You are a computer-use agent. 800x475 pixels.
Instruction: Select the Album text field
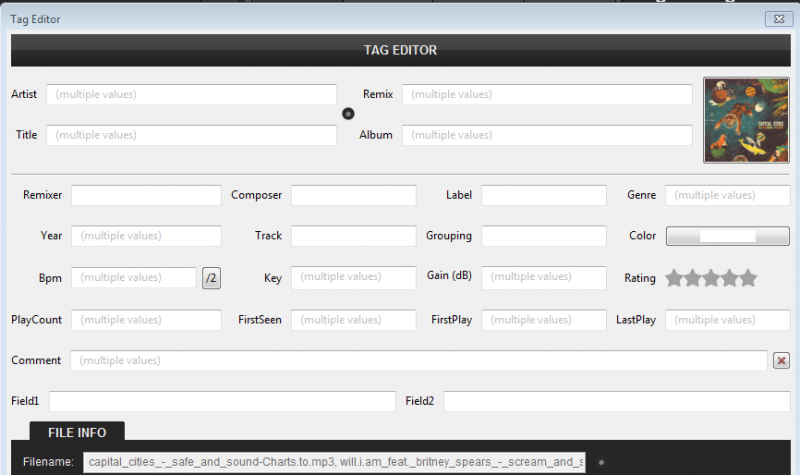click(547, 135)
